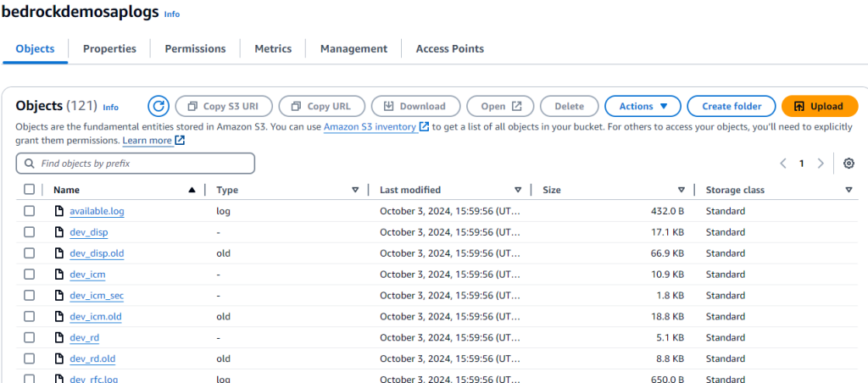Sort by Size column arrow

tap(682, 190)
